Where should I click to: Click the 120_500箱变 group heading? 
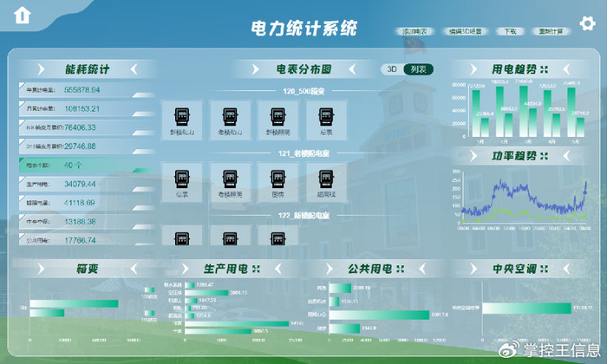(x=303, y=91)
